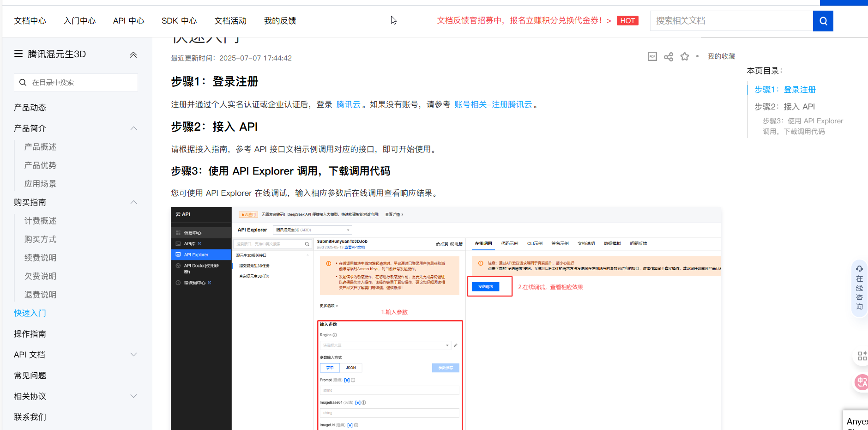Expand the 相关协议 section

click(133, 396)
